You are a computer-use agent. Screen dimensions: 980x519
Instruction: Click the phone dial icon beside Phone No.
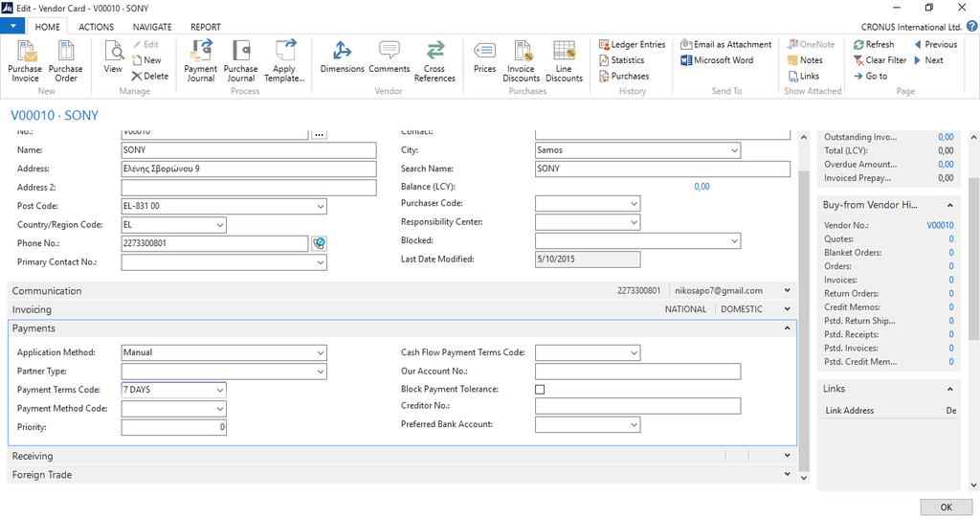point(320,243)
